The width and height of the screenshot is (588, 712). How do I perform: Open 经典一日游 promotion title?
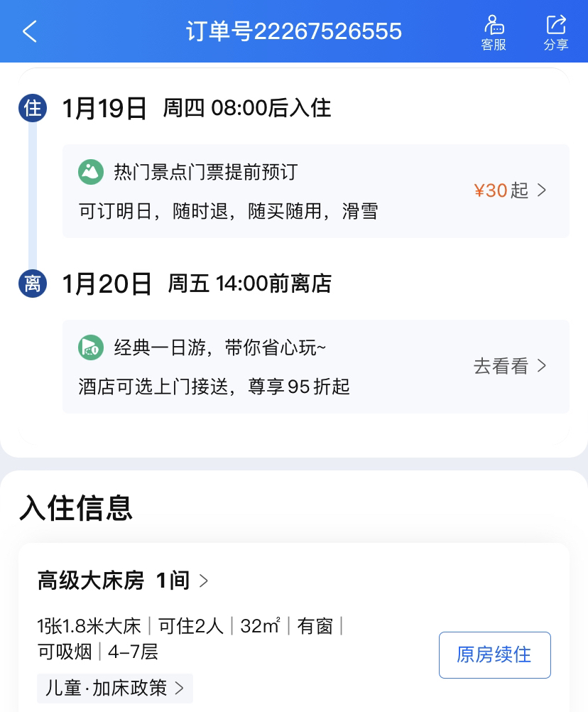click(220, 347)
